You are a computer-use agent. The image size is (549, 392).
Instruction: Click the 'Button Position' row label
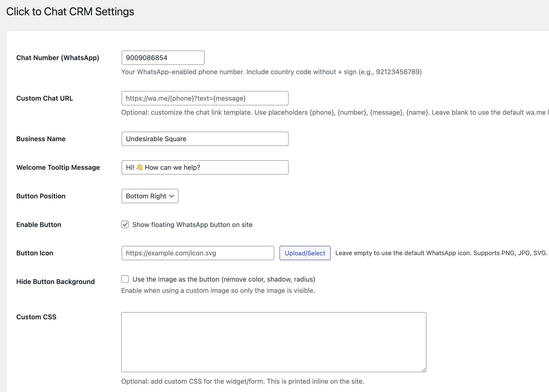41,196
